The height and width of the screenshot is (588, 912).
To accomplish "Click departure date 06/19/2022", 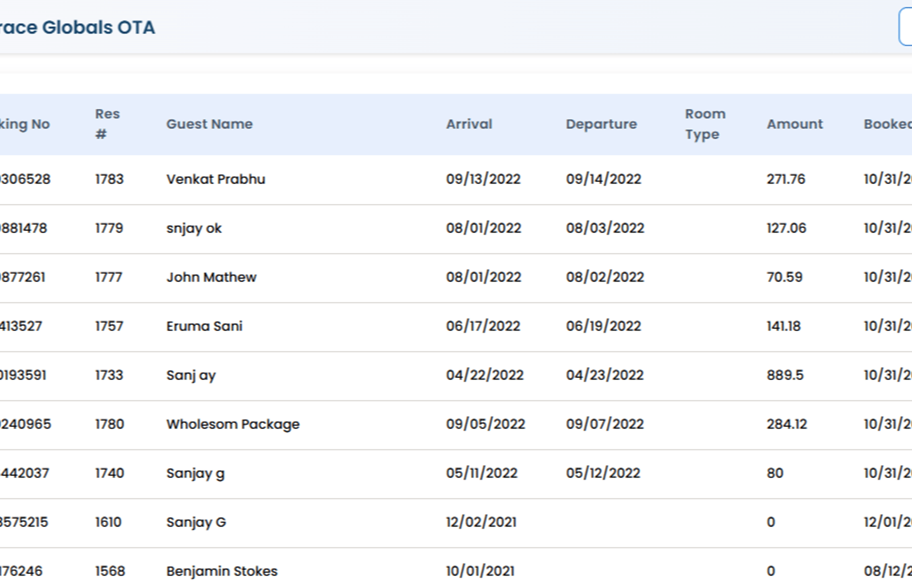I will [x=604, y=326].
